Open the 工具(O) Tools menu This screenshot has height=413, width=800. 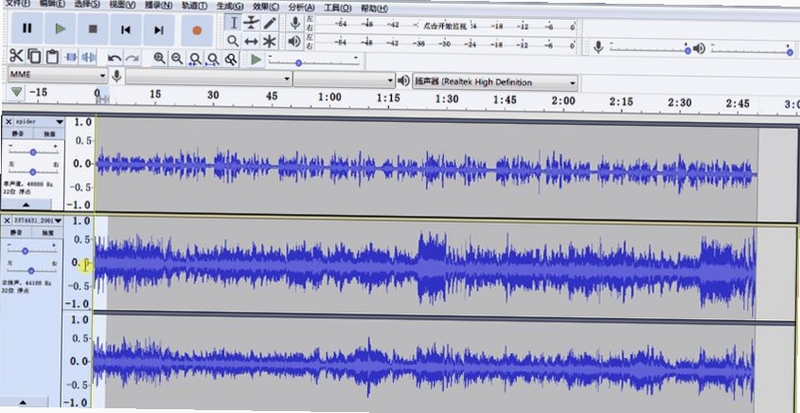338,8
